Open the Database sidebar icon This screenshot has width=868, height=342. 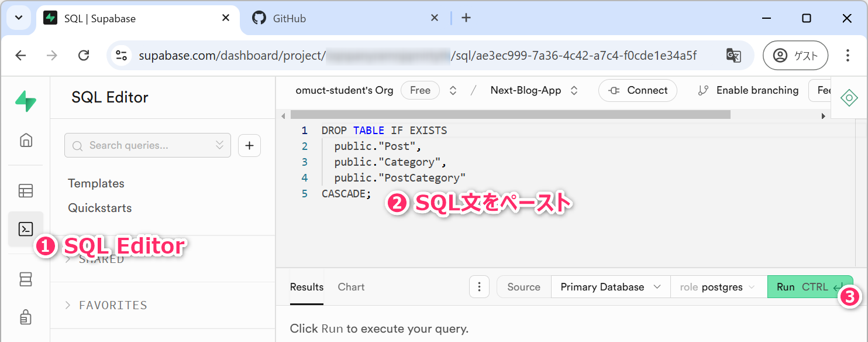[x=26, y=280]
